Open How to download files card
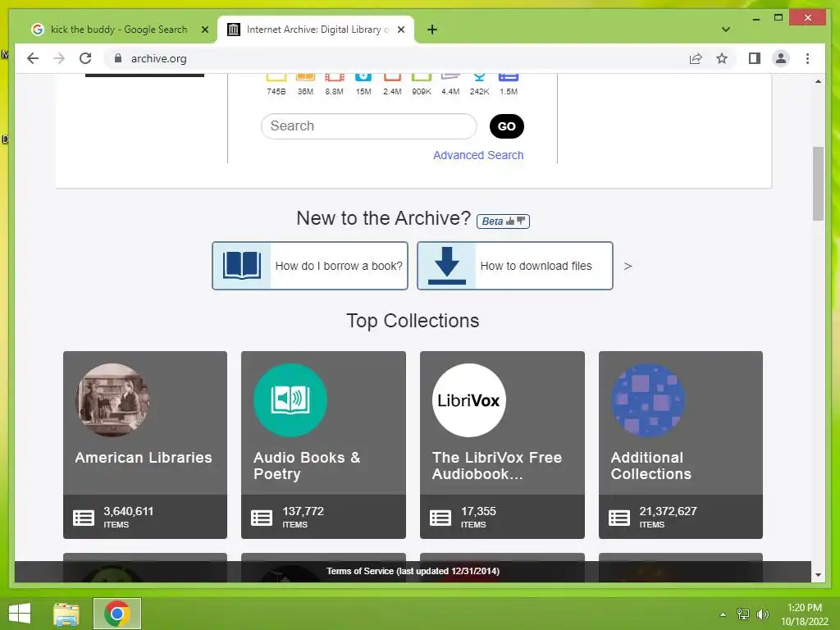Viewport: 840px width, 630px height. 515,266
